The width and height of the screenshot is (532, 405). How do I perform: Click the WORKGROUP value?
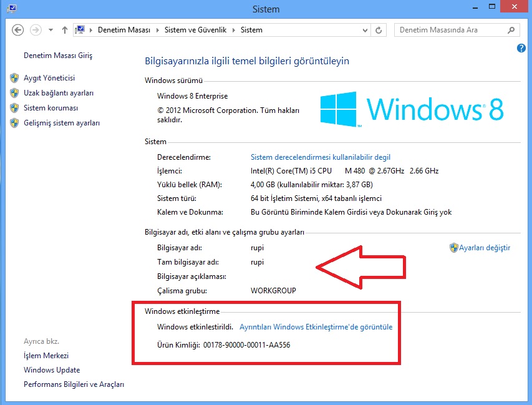pyautogui.click(x=273, y=291)
